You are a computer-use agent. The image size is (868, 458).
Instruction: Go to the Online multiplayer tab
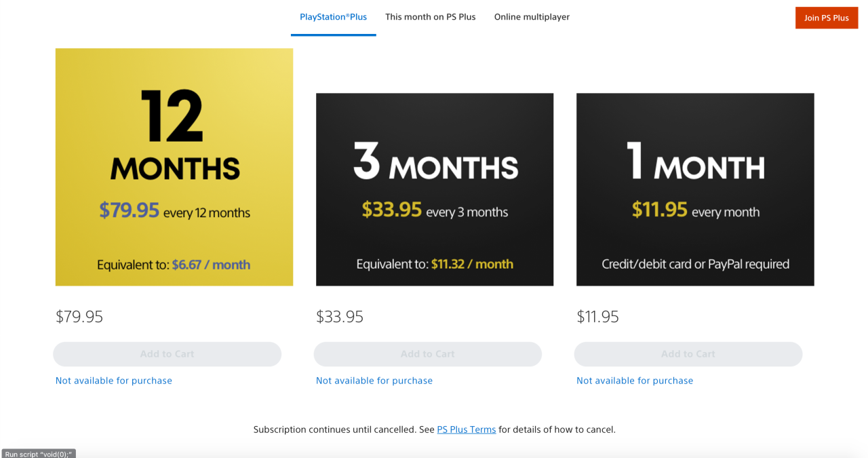(x=532, y=17)
